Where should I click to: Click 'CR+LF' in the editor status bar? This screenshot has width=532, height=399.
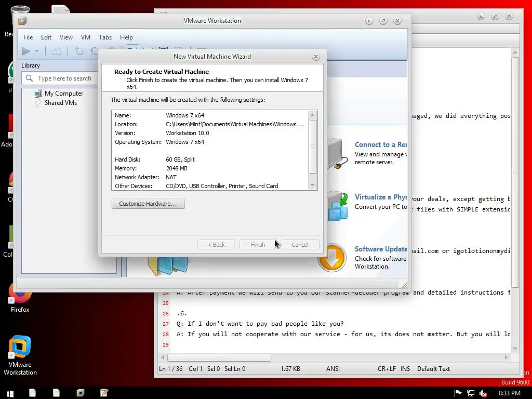point(387,369)
